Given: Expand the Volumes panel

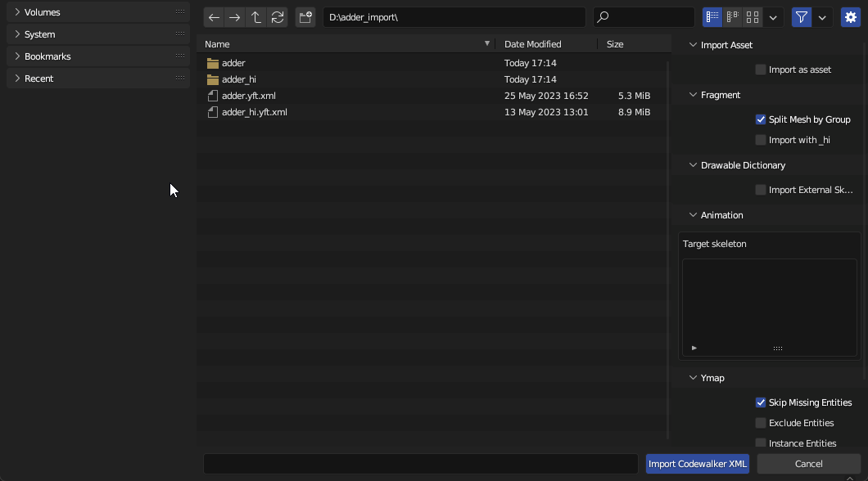Looking at the screenshot, I should click(17, 12).
